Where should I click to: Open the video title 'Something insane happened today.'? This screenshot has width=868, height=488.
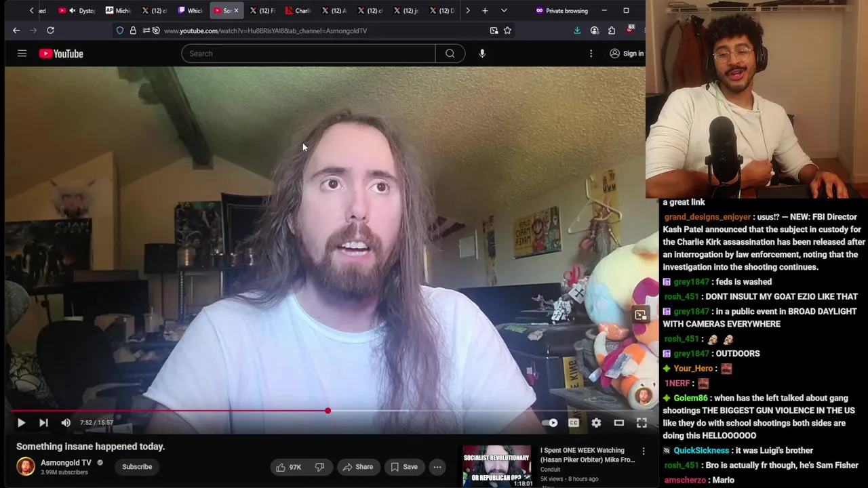click(x=91, y=447)
